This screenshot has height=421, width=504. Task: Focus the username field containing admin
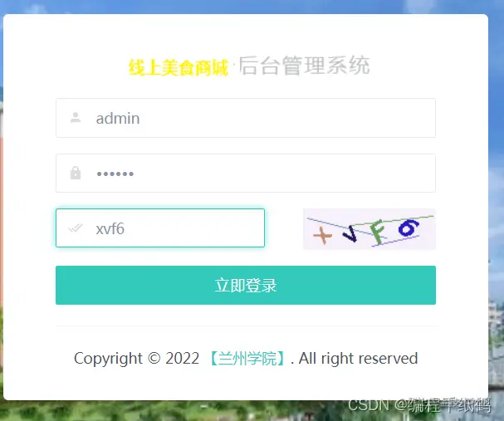246,118
